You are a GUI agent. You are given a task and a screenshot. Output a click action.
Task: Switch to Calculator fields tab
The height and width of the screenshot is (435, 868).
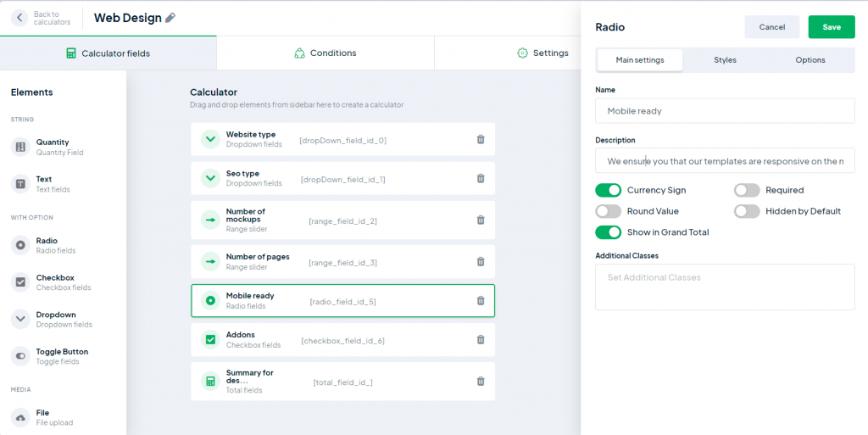click(x=108, y=53)
